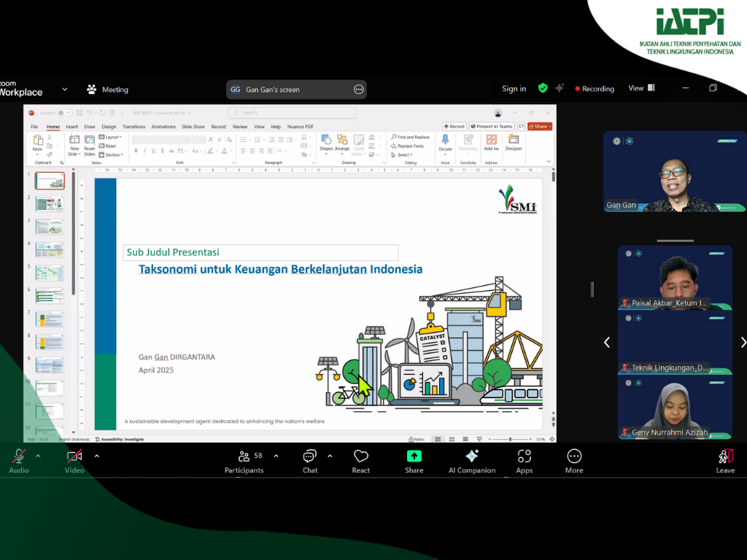Switch to the Insert tab
The width and height of the screenshot is (747, 560).
(x=72, y=127)
